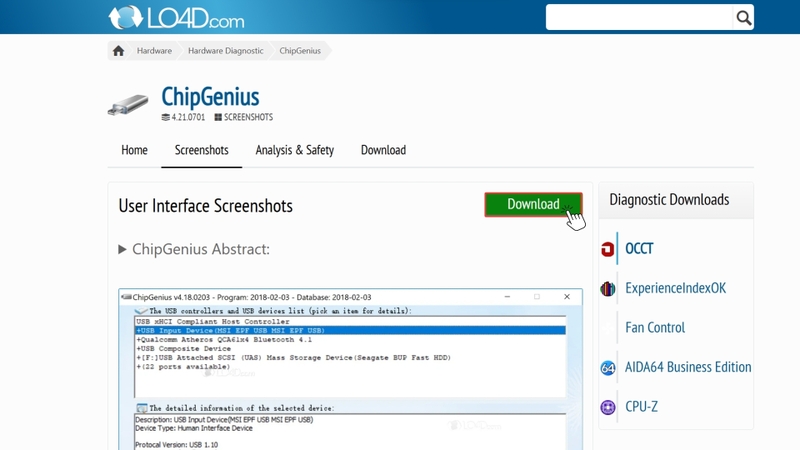Open the Analysis & Safety tab
This screenshot has height=450, width=800.
pos(294,150)
